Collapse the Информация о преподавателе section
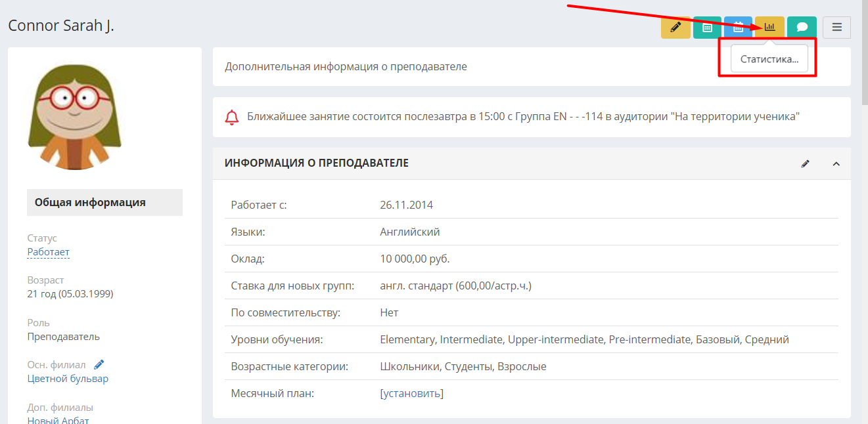868x424 pixels. [x=836, y=163]
